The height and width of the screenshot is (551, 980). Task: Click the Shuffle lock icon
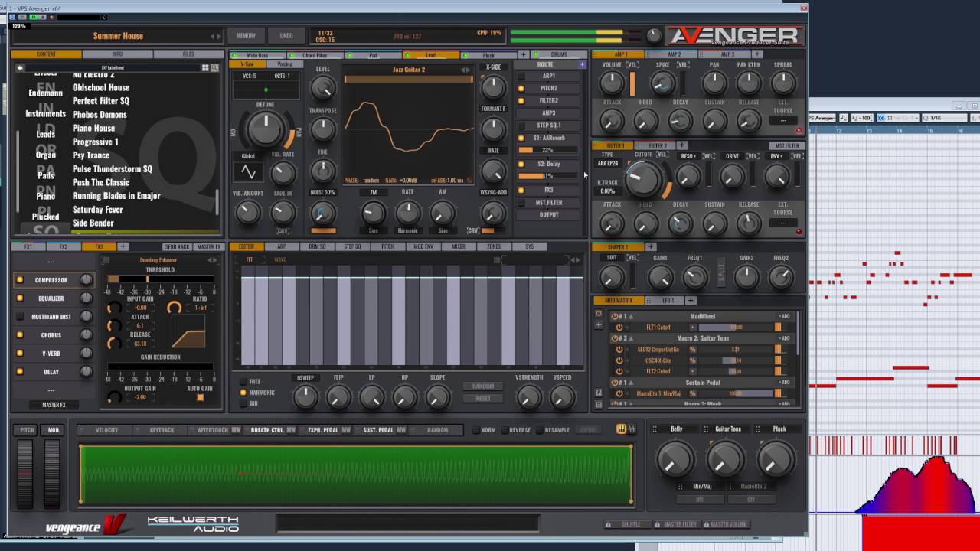point(609,524)
